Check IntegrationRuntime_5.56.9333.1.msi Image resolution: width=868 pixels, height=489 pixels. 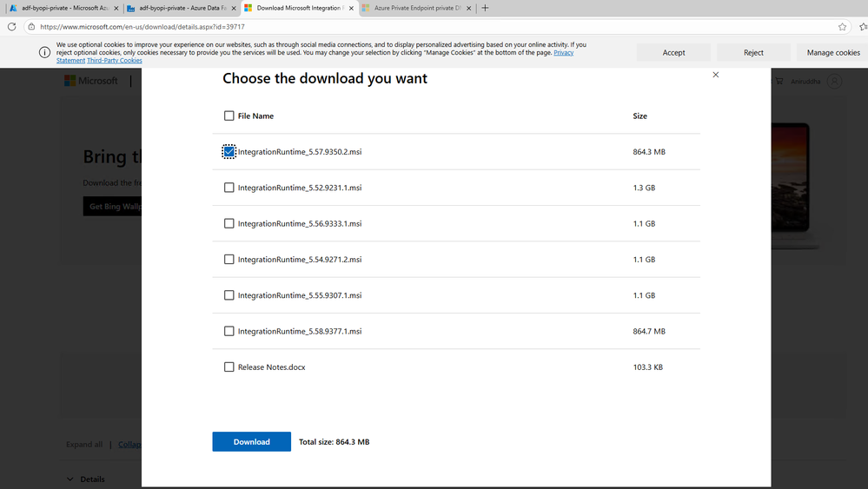tap(229, 223)
